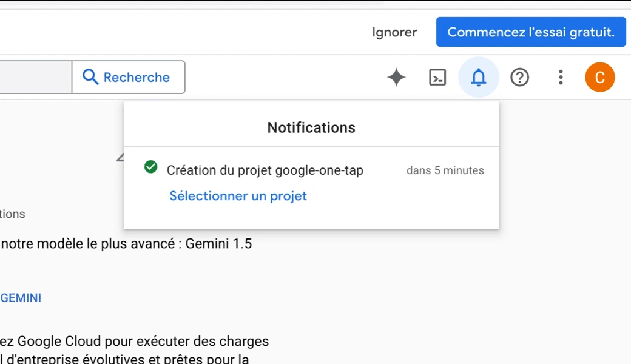The width and height of the screenshot is (631, 364).
Task: Select the search magnifier icon
Action: [90, 77]
